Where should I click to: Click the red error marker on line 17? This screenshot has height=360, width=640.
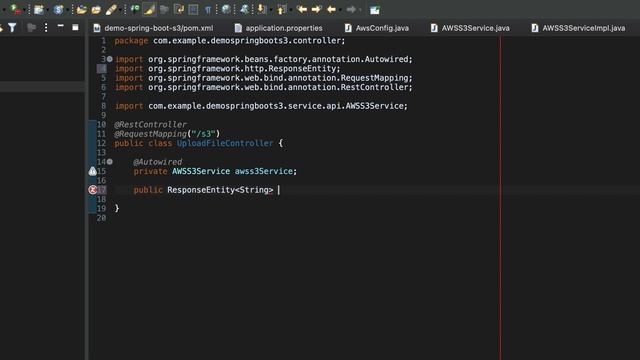pos(93,190)
